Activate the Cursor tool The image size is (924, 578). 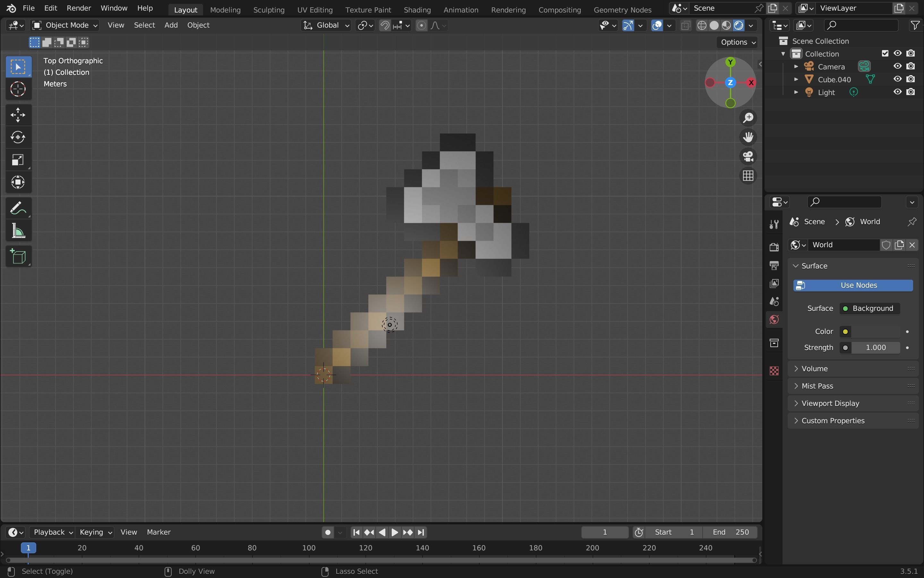(18, 90)
